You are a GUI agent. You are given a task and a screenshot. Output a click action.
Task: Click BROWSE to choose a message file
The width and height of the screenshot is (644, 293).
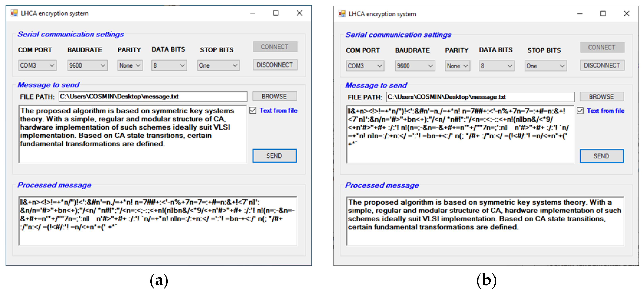pyautogui.click(x=274, y=96)
